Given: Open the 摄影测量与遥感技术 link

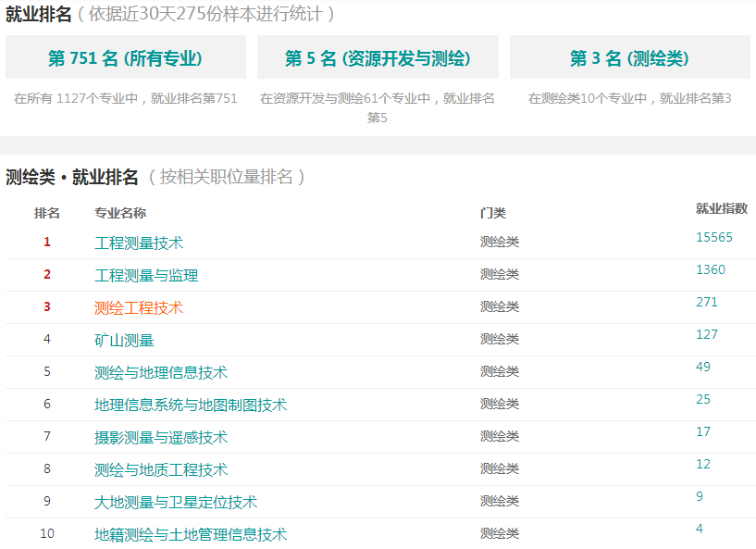Looking at the screenshot, I should 161,437.
